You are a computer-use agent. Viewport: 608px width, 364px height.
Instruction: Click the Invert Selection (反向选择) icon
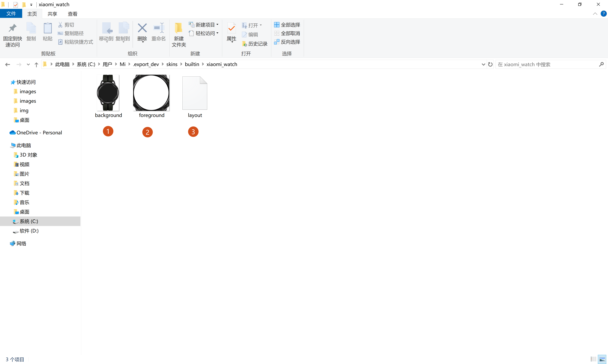tap(277, 42)
